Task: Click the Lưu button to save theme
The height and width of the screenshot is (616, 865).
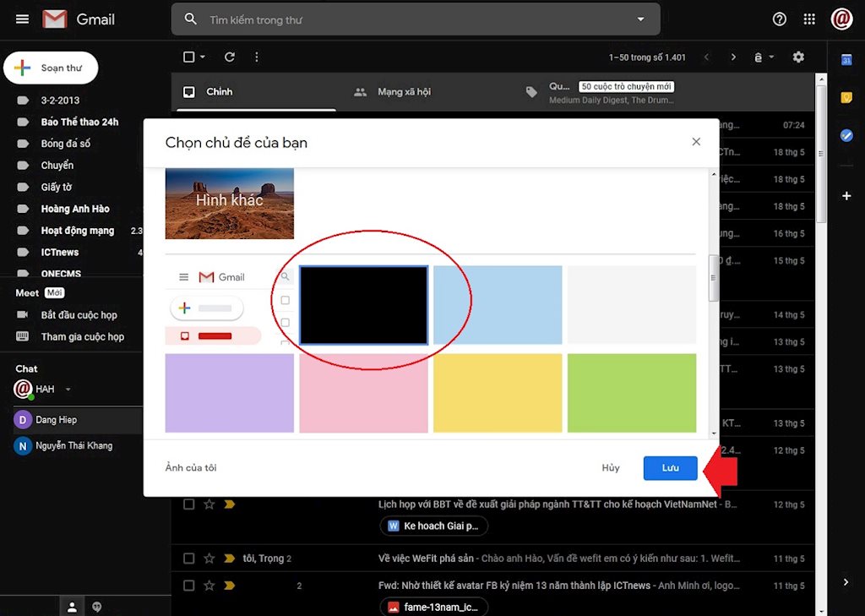Action: pos(670,467)
